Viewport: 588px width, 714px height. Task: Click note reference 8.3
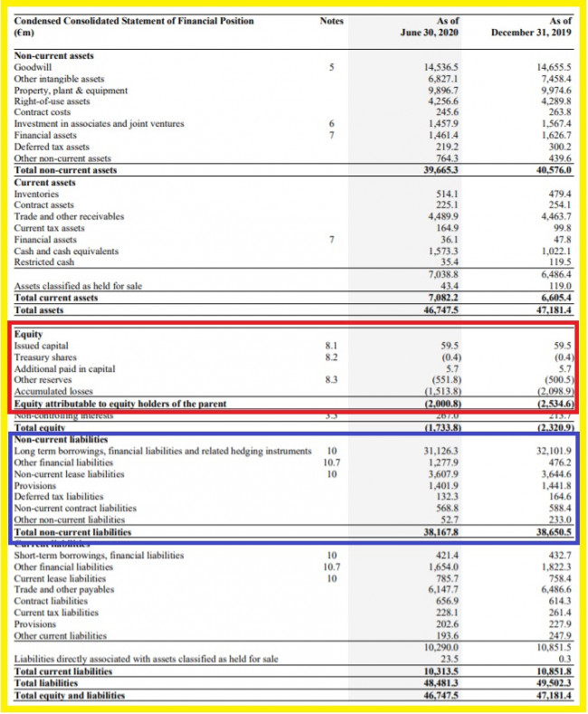click(331, 379)
